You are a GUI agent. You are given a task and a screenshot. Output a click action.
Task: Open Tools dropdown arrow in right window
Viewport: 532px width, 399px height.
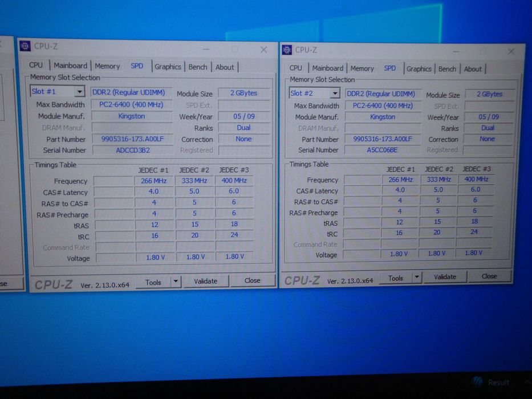click(417, 278)
